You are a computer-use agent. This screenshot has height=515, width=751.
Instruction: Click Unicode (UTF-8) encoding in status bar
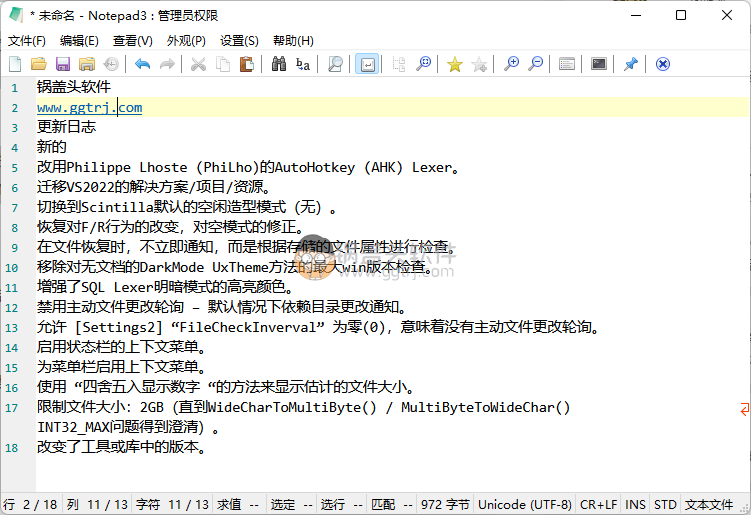coord(525,504)
